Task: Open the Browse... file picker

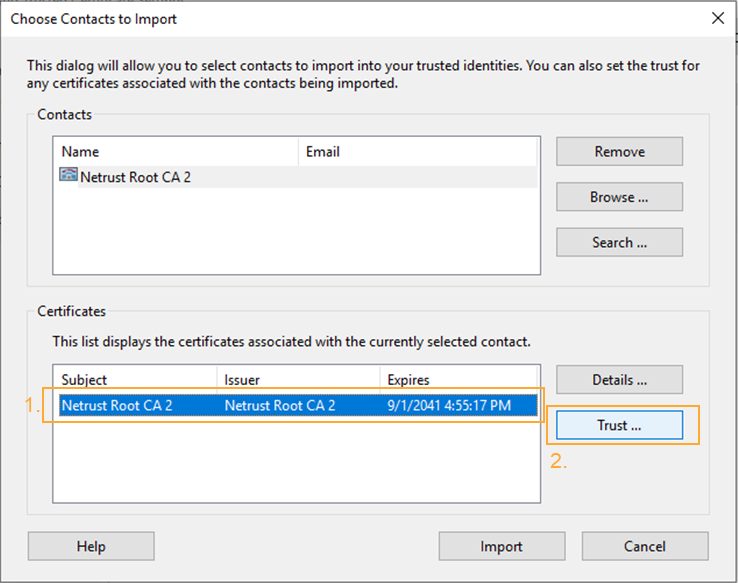Action: pyautogui.click(x=619, y=197)
